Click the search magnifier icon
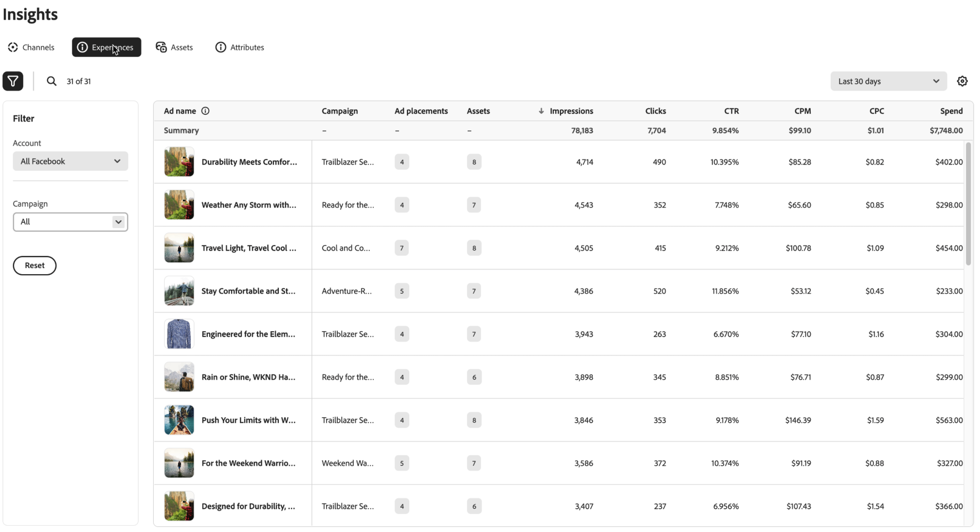The image size is (980, 532). 51,81
